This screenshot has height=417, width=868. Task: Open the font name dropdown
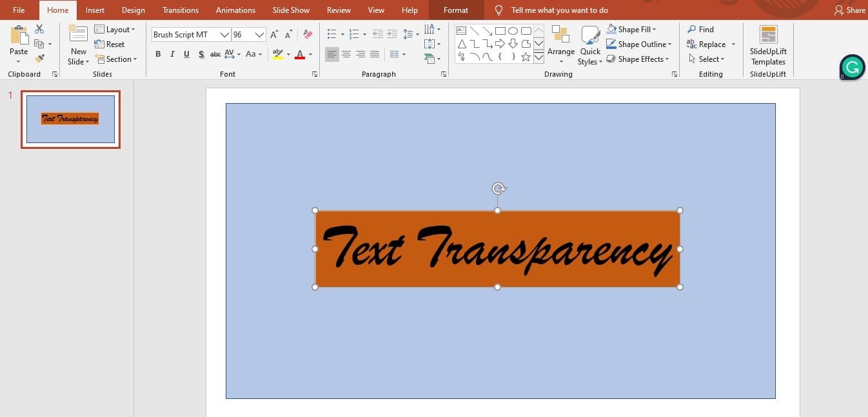224,35
